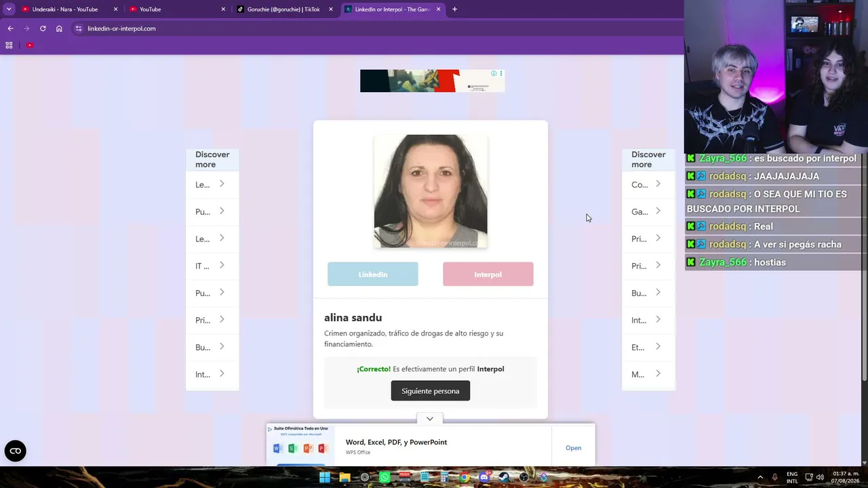
Task: Open network settings from the system tray
Action: click(x=809, y=477)
